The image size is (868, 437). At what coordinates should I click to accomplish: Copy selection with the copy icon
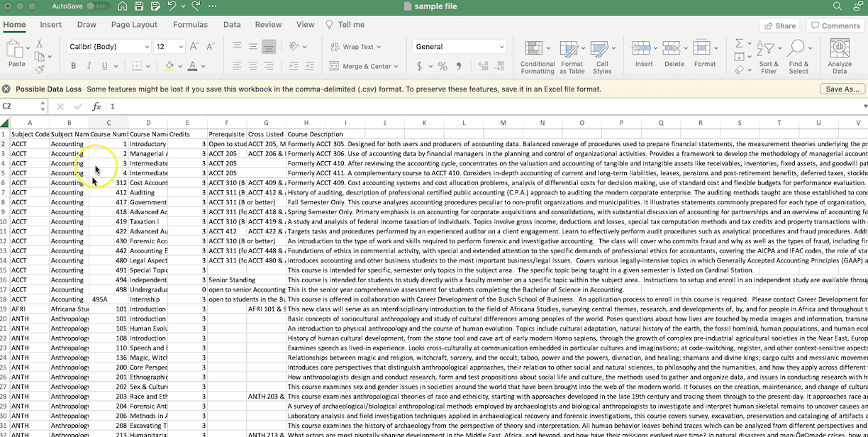[x=39, y=56]
